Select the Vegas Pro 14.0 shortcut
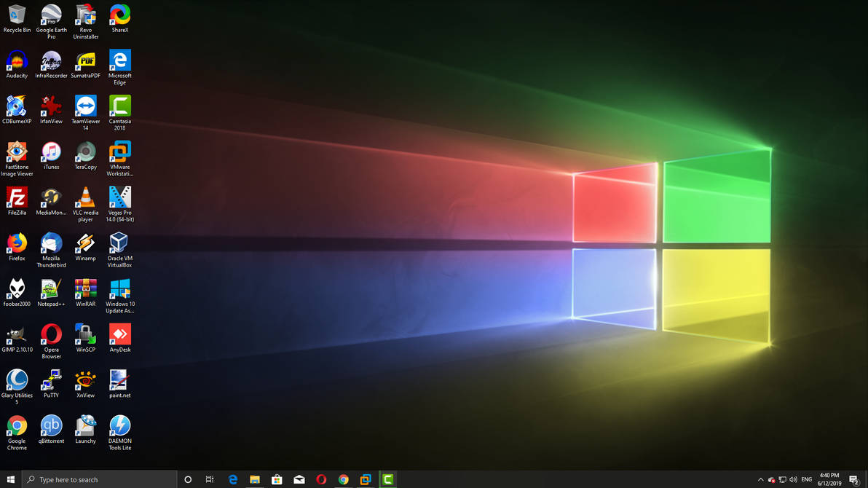The height and width of the screenshot is (488, 868). 120,205
